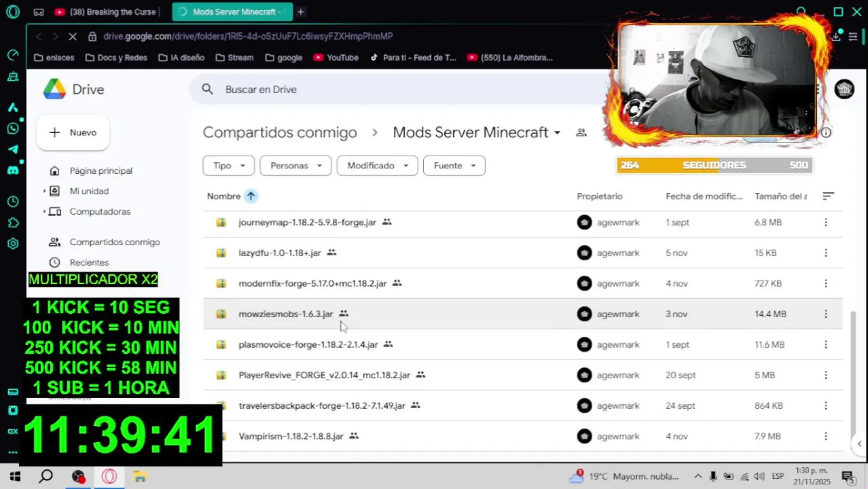This screenshot has width=868, height=489.
Task: Open sort options icon in header row
Action: pos(828,196)
